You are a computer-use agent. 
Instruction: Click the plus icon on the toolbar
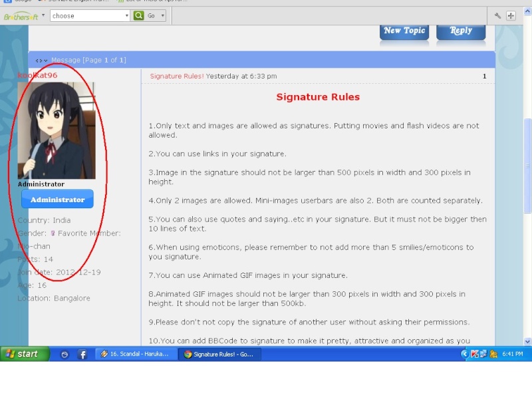[511, 15]
